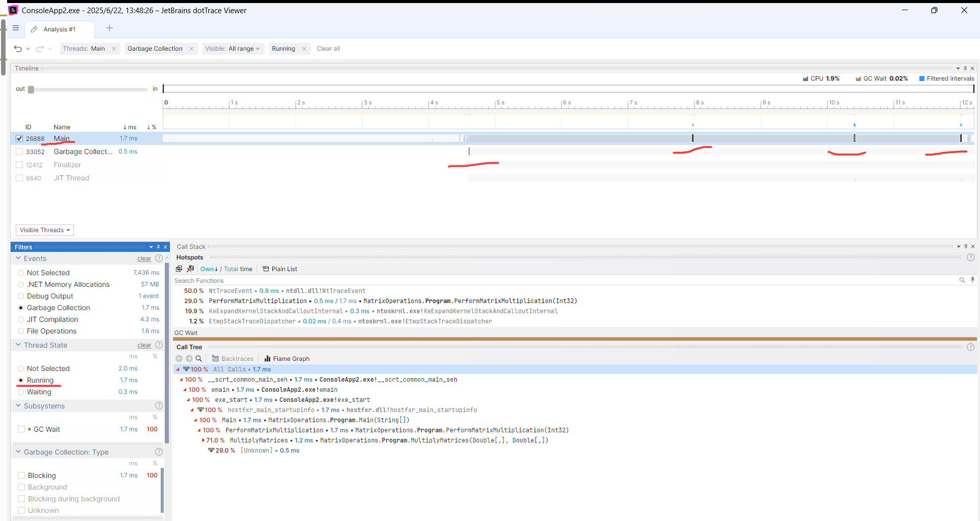Select .NET Memory Allocations event
Screen dimensions: 980x521
[x=21, y=284]
